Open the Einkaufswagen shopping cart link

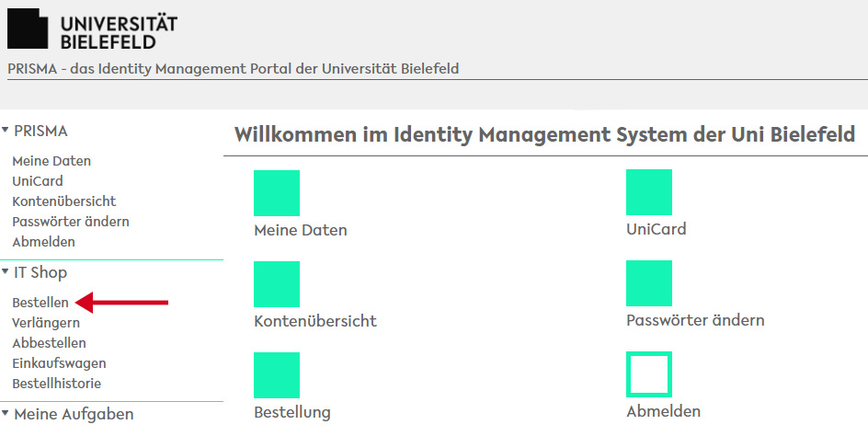click(59, 363)
